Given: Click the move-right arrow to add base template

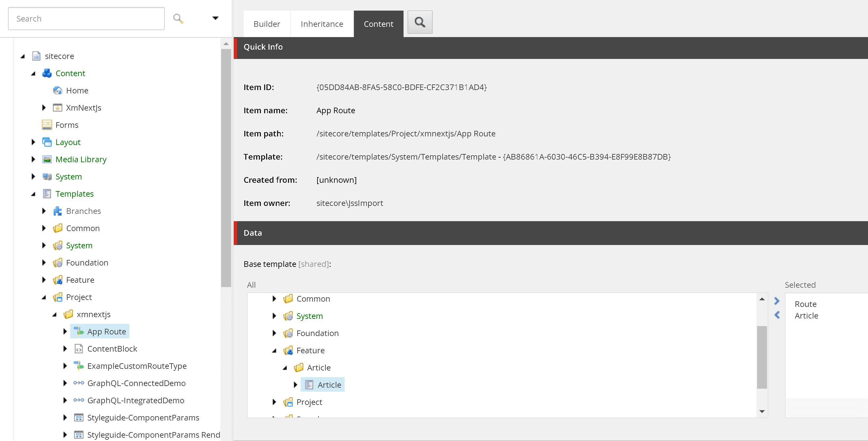Looking at the screenshot, I should [x=777, y=301].
